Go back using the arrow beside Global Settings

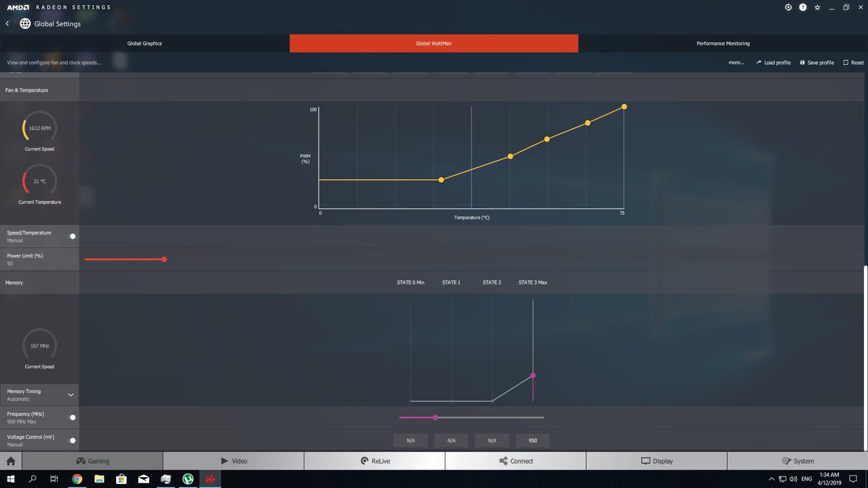coord(7,24)
